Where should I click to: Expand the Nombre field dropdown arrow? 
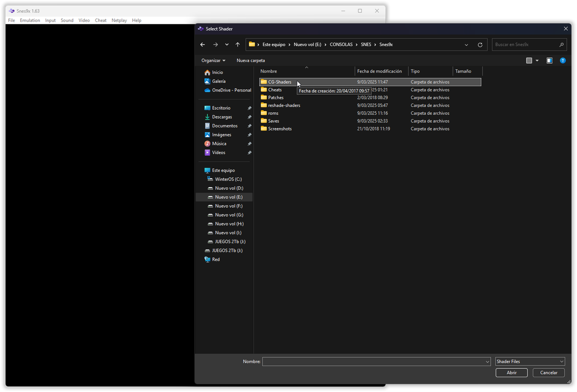[487, 362]
